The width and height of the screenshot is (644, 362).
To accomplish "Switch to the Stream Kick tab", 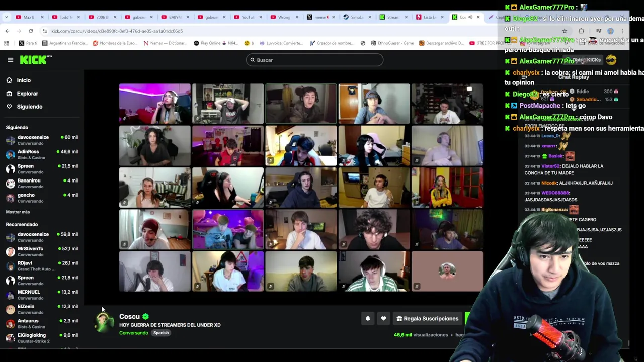I will tap(393, 17).
